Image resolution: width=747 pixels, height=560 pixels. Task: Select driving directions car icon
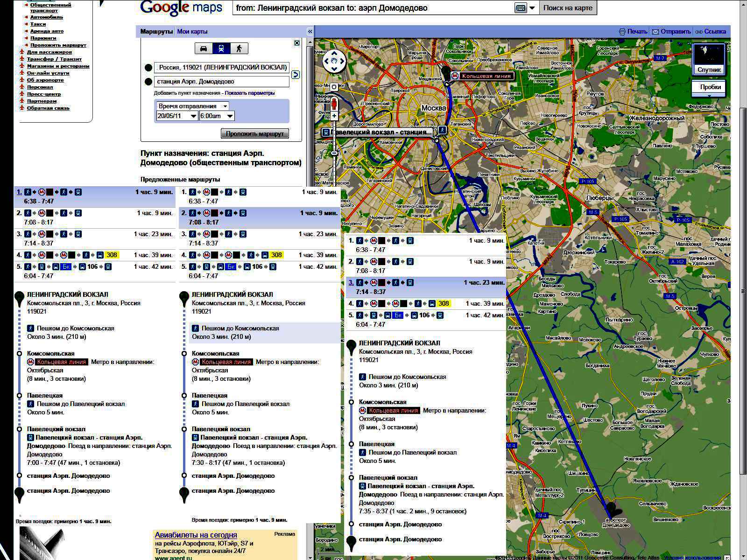point(204,48)
